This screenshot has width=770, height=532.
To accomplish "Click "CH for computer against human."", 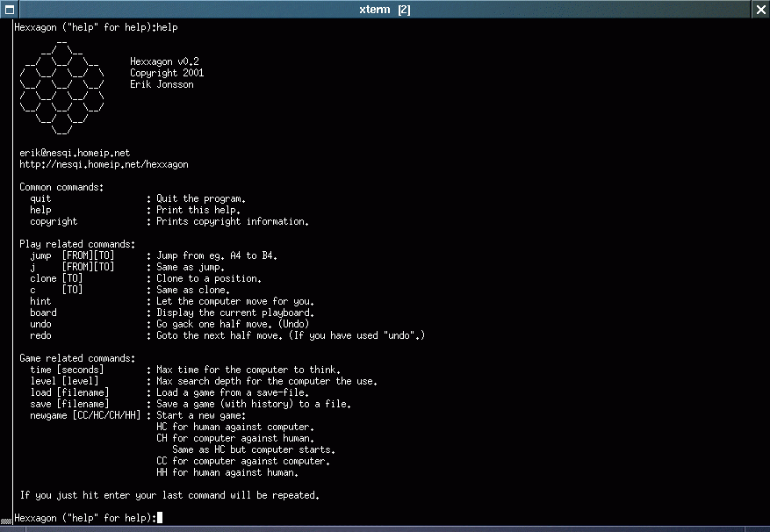I will coord(235,438).
